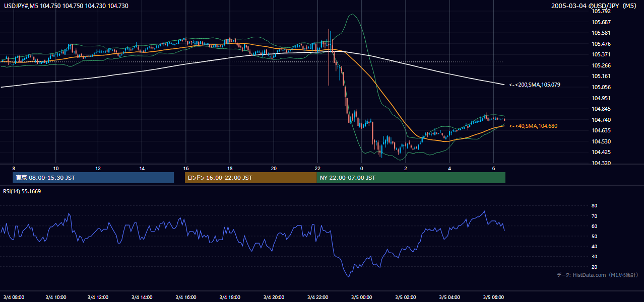Select the London 16:00-22:00 JST session bar
Viewport: 644px width, 302px height.
[x=250, y=178]
